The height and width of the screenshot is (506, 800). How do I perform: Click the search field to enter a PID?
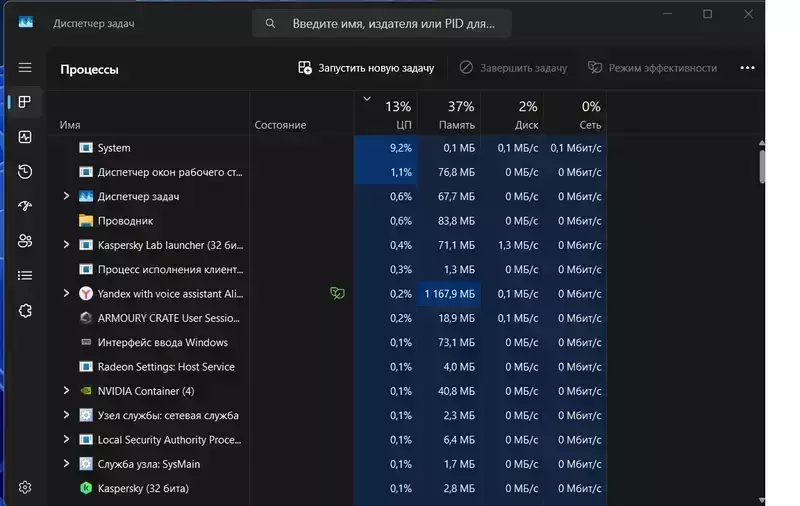click(x=382, y=23)
